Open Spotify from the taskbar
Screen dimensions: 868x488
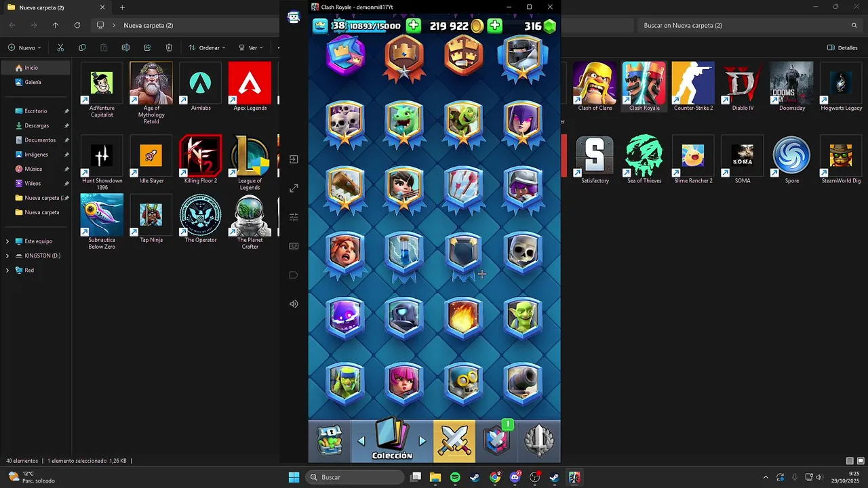[455, 477]
